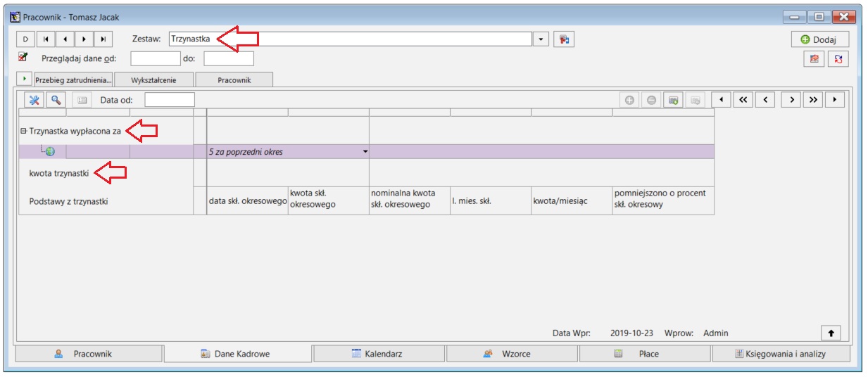Click the globe icon in the purple row
The width and height of the screenshot is (868, 377).
pyautogui.click(x=50, y=152)
